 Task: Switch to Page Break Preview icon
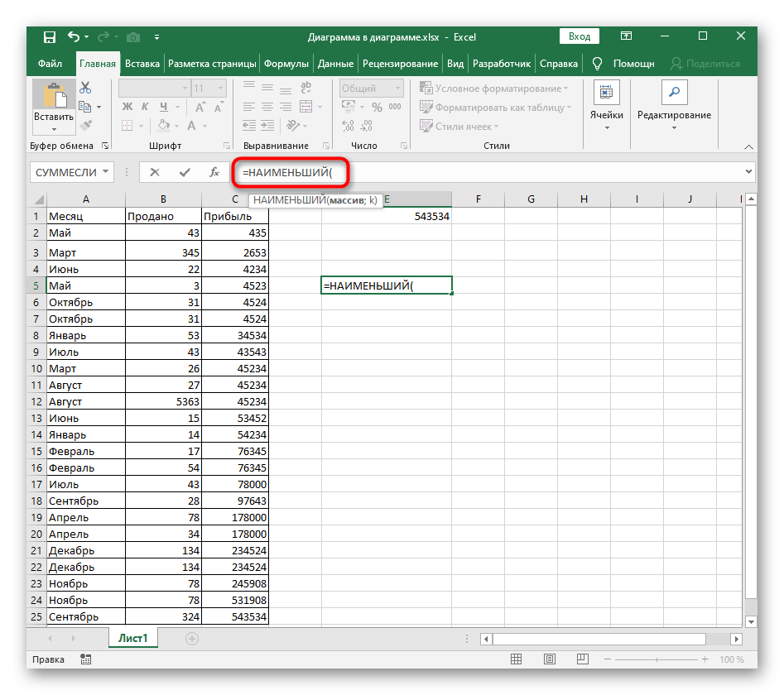[x=583, y=659]
